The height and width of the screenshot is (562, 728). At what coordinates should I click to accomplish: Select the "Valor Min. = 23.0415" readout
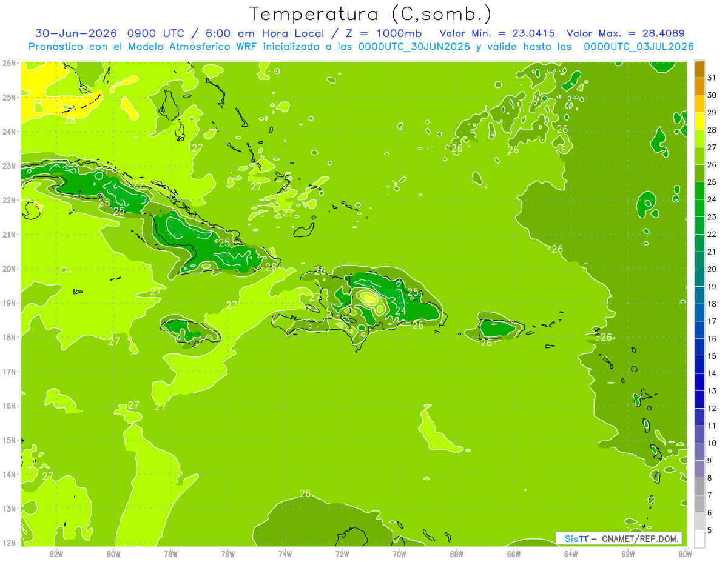497,33
